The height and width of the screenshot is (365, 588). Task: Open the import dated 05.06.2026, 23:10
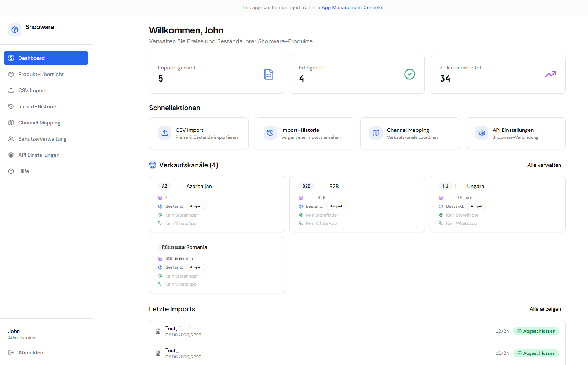[x=357, y=353]
